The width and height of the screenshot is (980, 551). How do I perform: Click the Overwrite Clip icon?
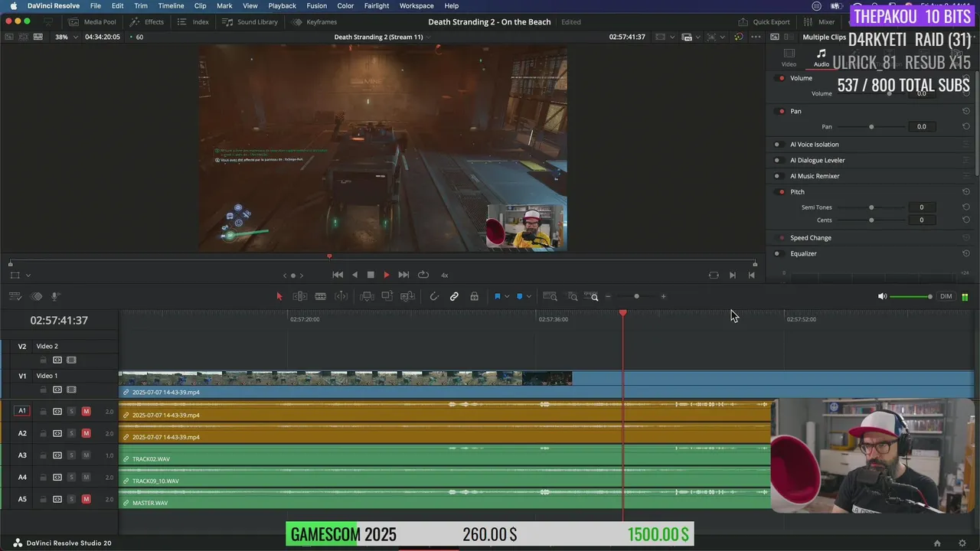(387, 296)
